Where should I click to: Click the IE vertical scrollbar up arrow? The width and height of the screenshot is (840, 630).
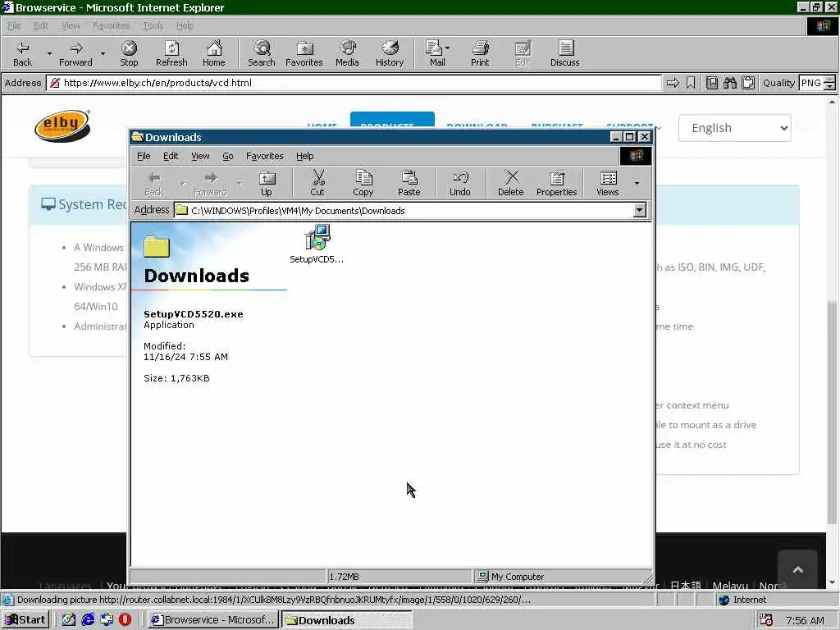point(832,102)
